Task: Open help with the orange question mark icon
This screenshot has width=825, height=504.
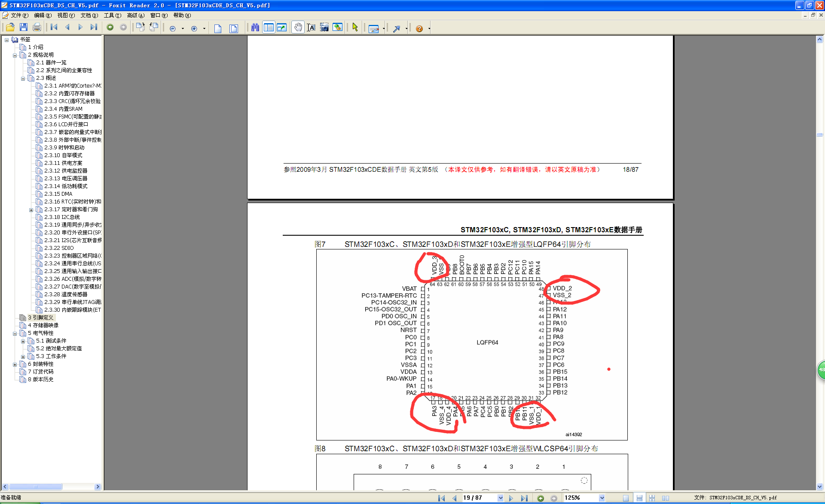Action: click(x=419, y=28)
